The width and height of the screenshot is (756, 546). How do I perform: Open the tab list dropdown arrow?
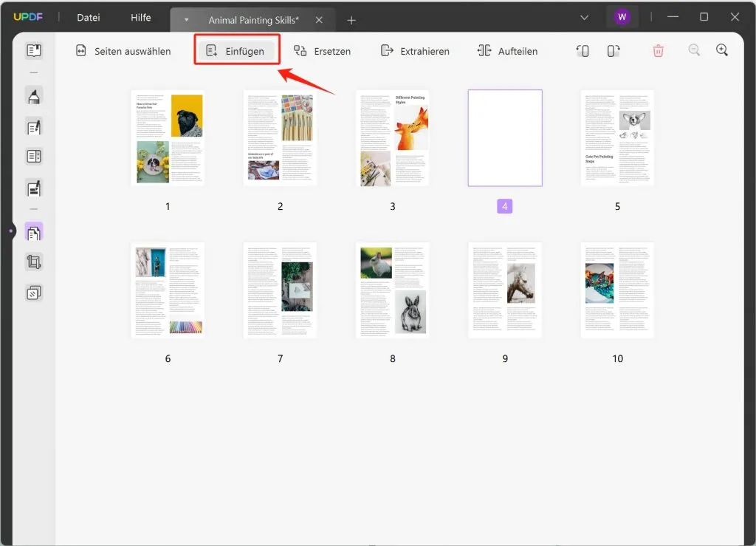pyautogui.click(x=186, y=20)
